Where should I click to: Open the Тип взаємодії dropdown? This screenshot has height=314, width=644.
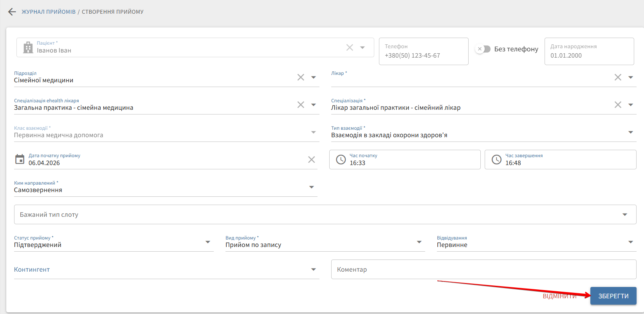click(x=631, y=132)
